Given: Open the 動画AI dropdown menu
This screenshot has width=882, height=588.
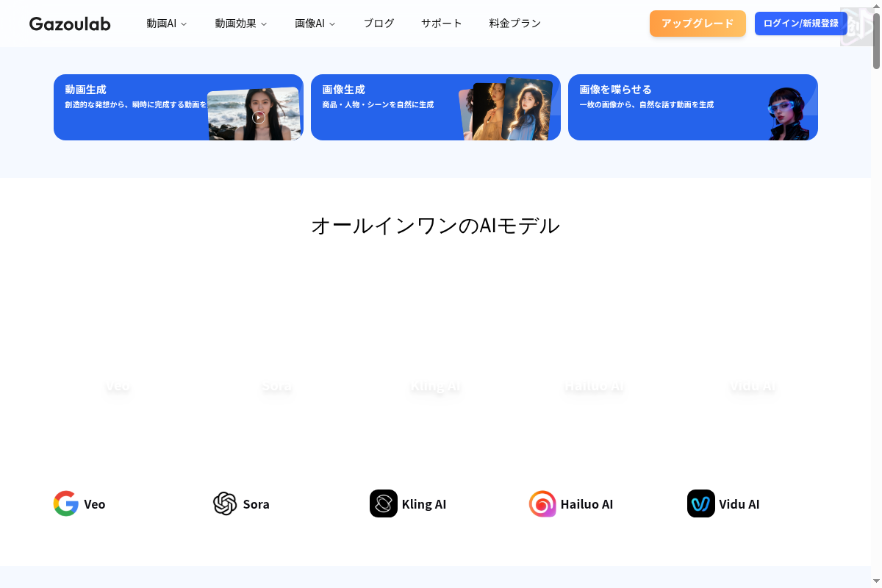Looking at the screenshot, I should (x=166, y=23).
